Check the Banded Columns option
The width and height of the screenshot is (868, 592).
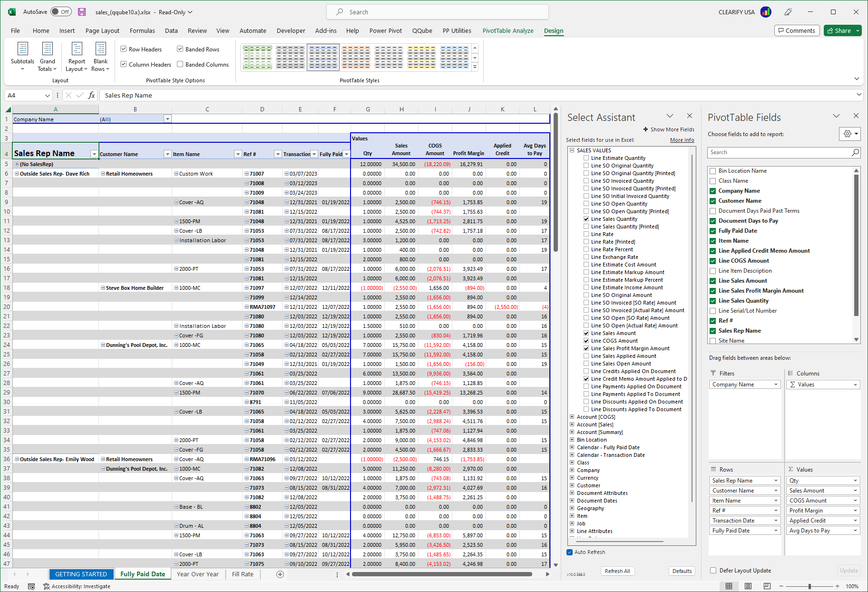coord(180,64)
